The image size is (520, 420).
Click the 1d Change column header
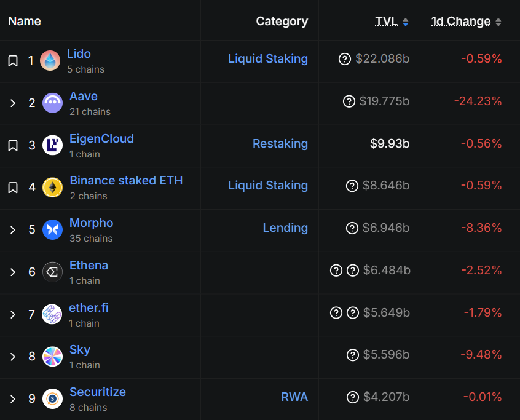[x=461, y=22]
